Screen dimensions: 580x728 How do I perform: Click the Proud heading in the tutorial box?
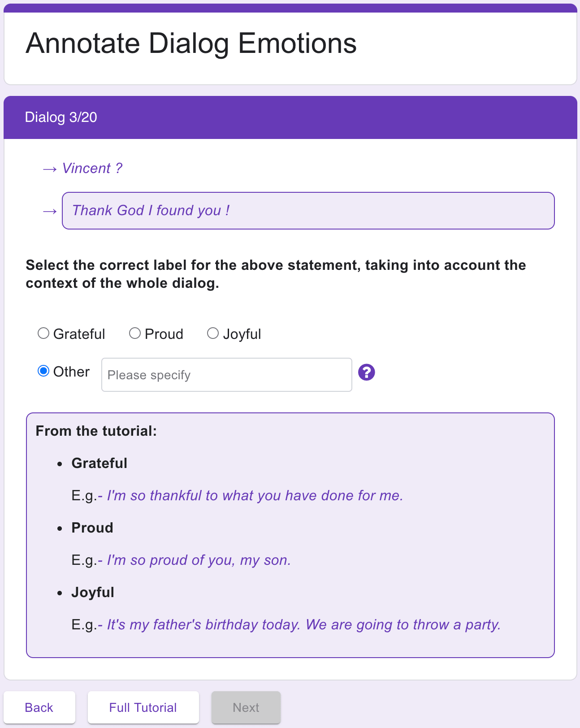(92, 528)
